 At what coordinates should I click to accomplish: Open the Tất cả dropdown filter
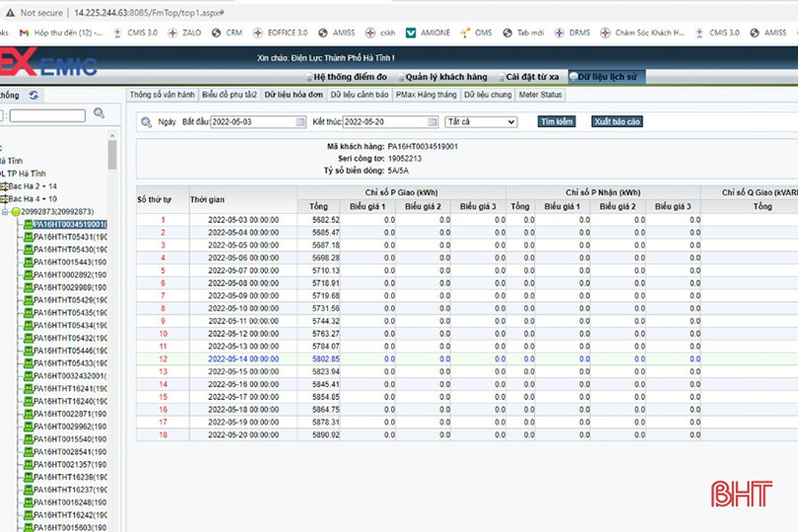(481, 122)
